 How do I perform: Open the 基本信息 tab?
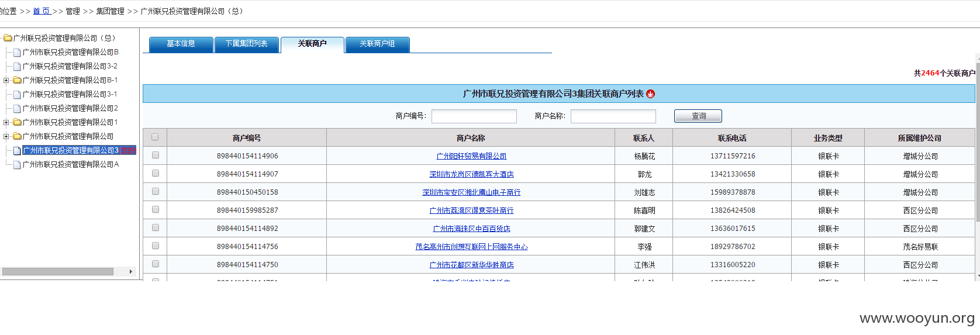[x=181, y=44]
